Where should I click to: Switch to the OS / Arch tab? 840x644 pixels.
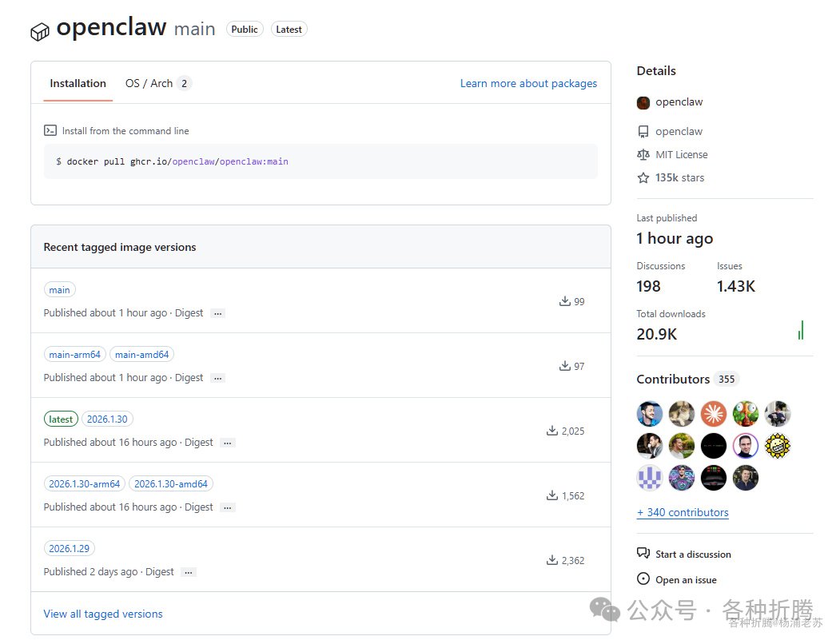click(152, 83)
